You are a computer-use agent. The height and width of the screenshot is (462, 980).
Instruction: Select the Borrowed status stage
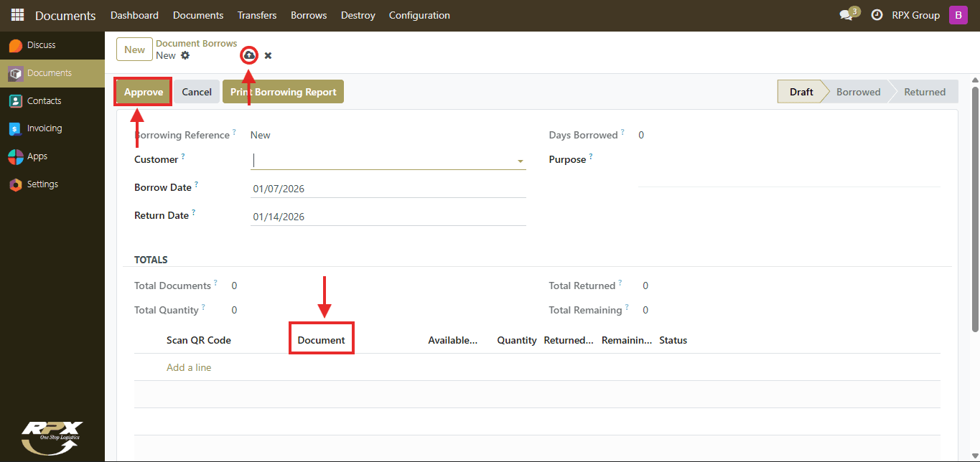pyautogui.click(x=858, y=92)
